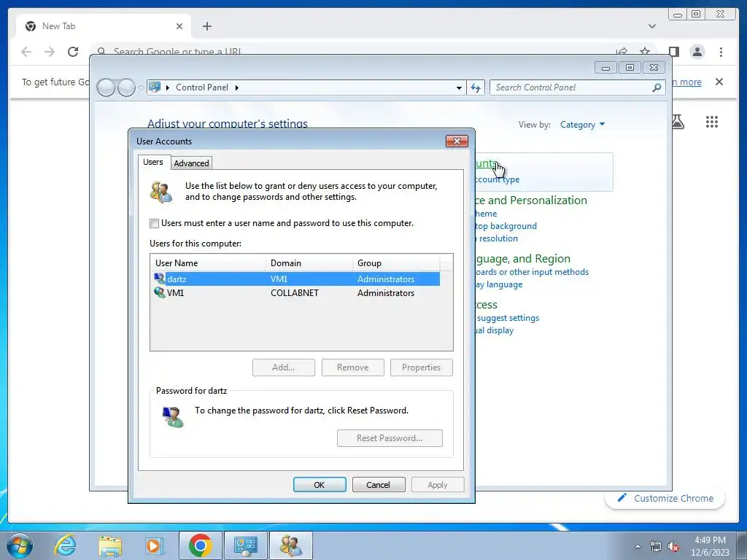Bookmark this page with the star icon
The width and height of the screenshot is (747, 560).
click(x=645, y=52)
